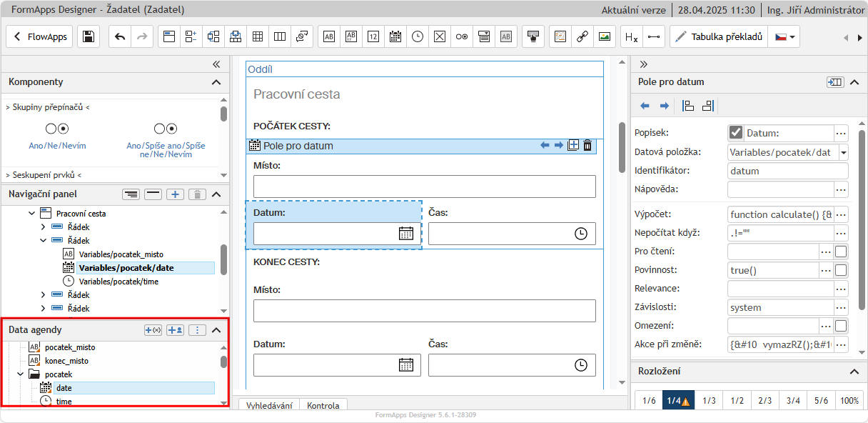The height and width of the screenshot is (423, 868).
Task: Set layout width to 1/3
Action: click(709, 401)
